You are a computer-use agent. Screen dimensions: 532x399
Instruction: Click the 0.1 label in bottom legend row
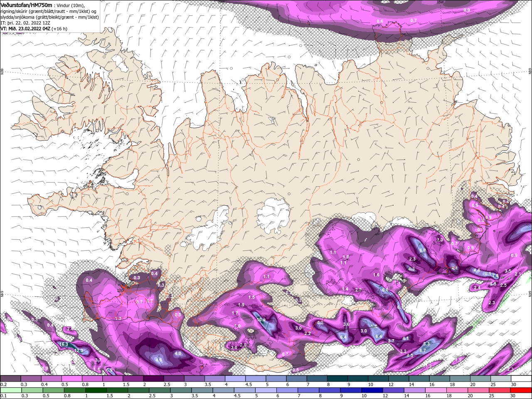(4, 396)
